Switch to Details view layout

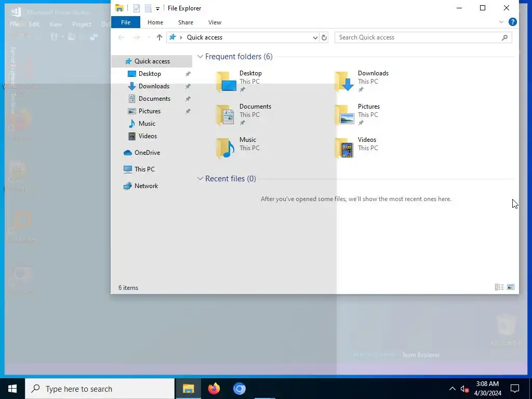point(499,287)
